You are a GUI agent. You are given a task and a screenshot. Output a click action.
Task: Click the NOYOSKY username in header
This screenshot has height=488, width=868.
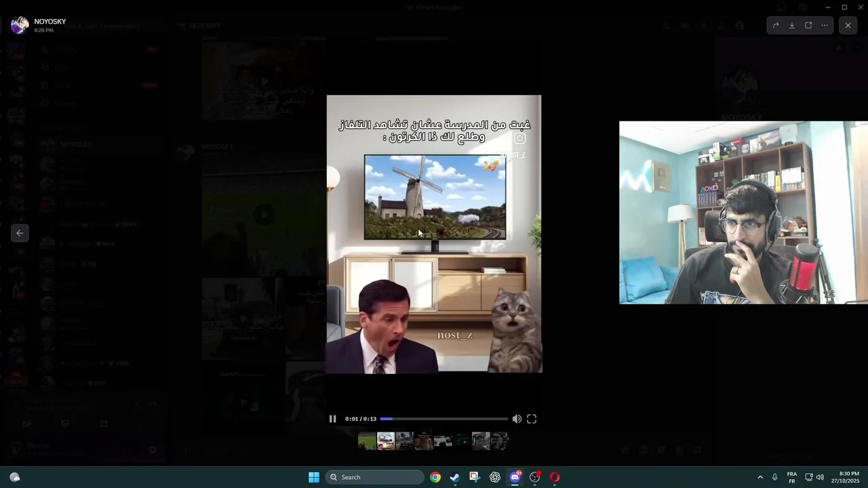50,22
